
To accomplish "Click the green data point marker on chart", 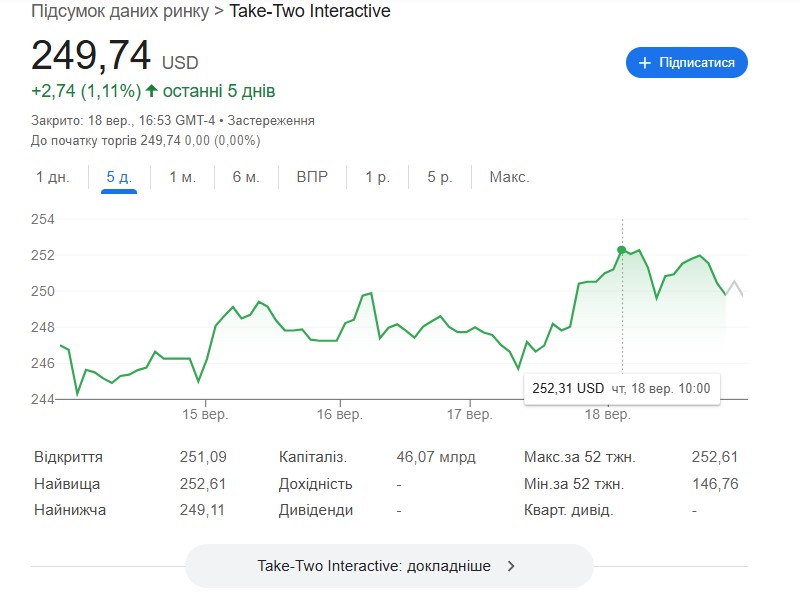I will click(622, 249).
